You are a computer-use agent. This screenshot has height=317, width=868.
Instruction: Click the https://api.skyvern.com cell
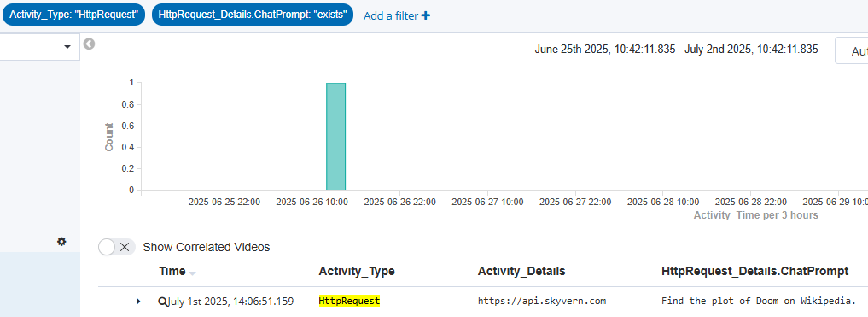click(543, 301)
